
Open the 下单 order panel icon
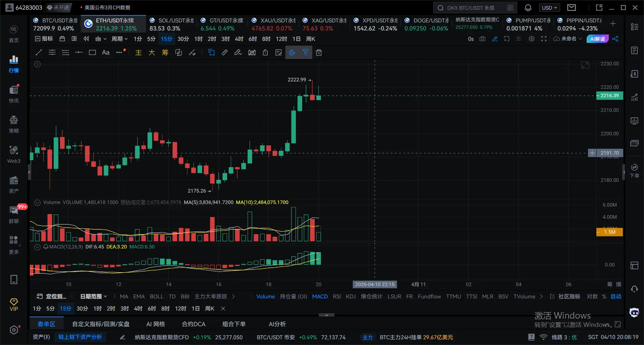pos(634,171)
